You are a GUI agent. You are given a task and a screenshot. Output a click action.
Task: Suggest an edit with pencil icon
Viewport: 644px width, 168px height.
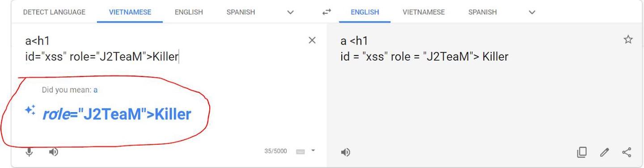coord(605,152)
